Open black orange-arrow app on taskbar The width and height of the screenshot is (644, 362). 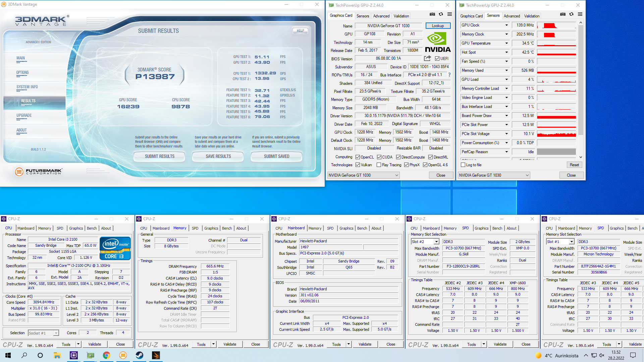156,355
